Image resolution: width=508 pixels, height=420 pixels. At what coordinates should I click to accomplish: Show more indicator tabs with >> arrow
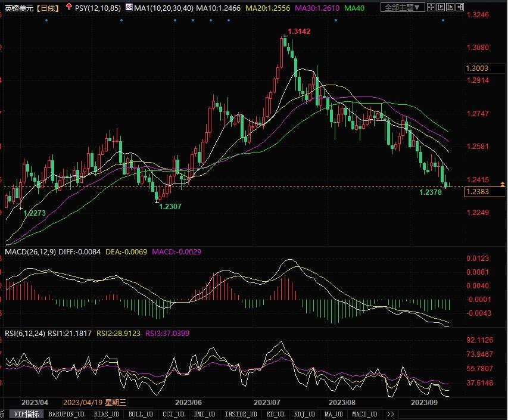point(391,414)
